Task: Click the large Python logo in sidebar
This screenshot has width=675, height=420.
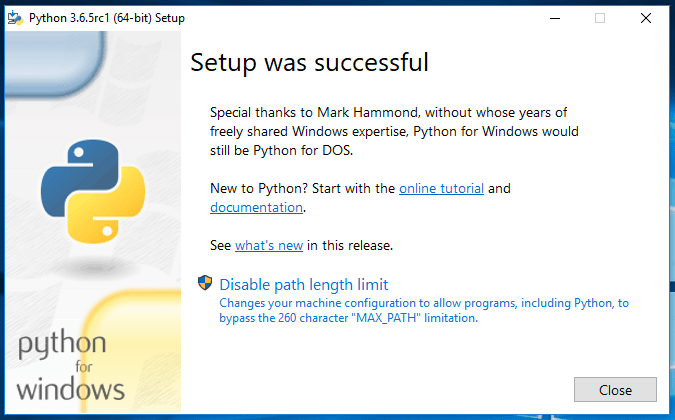Action: pos(92,192)
